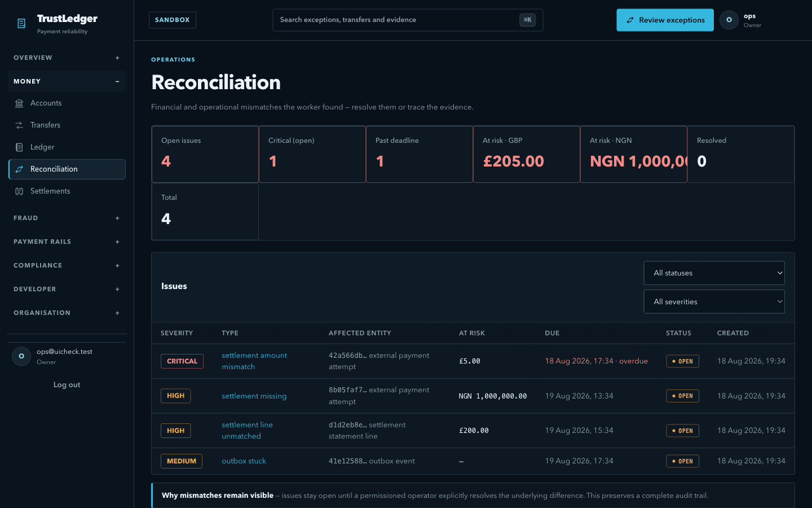Expand the Fraud sidebar section
Viewport: 812px width, 508px height.
pyautogui.click(x=67, y=218)
